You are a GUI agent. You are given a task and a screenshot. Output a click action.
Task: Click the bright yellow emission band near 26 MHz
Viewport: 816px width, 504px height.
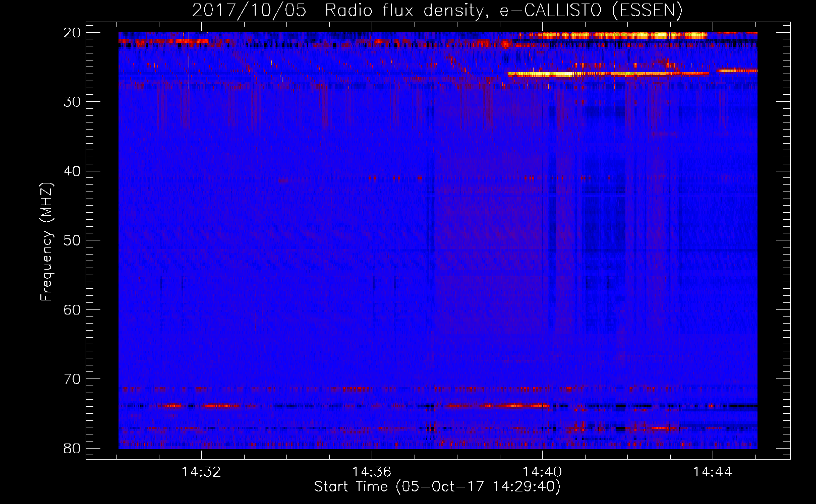(608, 74)
